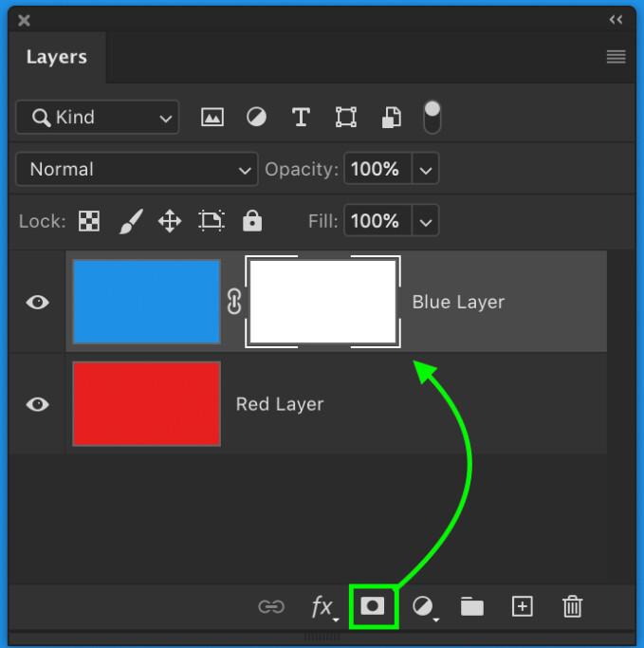Open the Normal blend mode dropdown
Screen dimensions: 644x648
pyautogui.click(x=137, y=169)
